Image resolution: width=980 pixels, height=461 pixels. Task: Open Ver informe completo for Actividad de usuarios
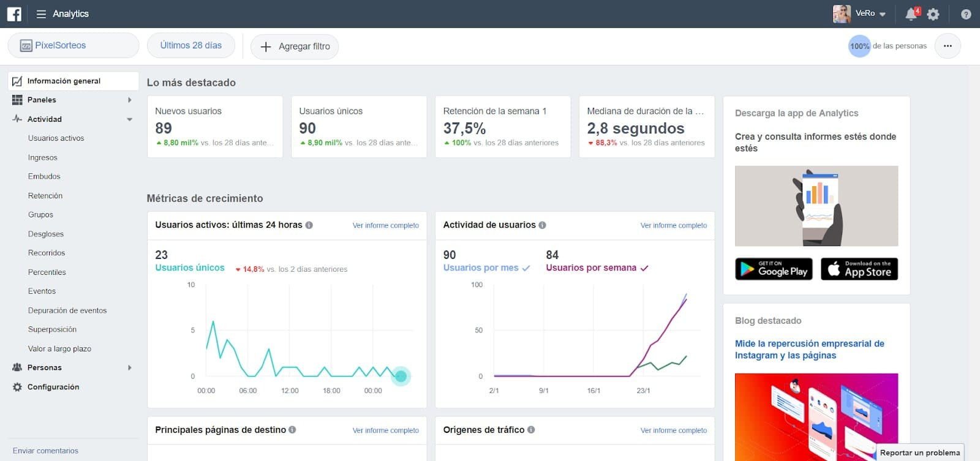click(x=674, y=225)
